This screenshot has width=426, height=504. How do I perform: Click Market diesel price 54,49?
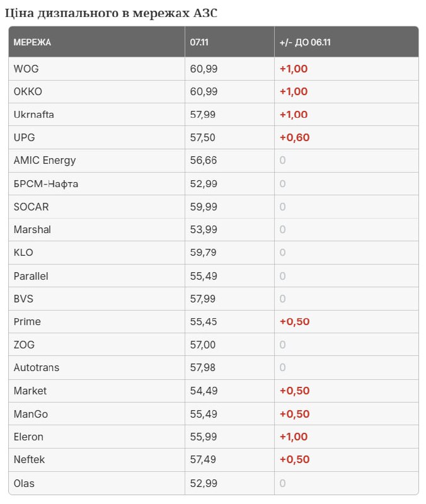204,391
